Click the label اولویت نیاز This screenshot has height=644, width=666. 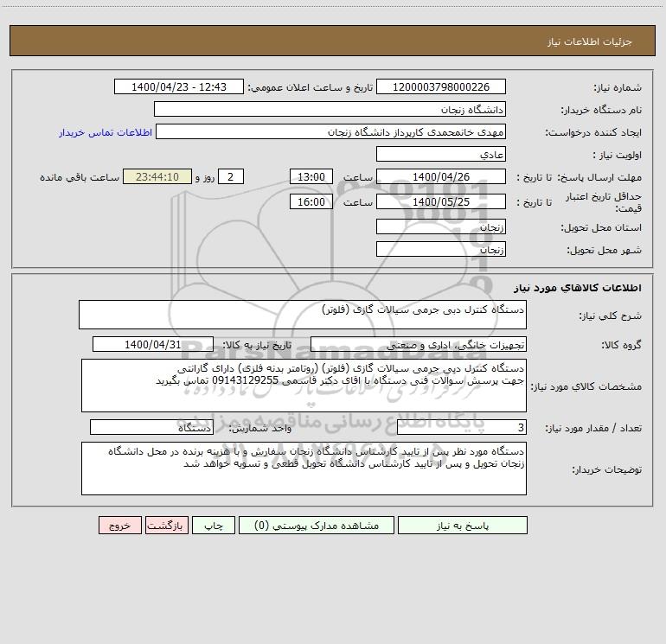pos(618,155)
